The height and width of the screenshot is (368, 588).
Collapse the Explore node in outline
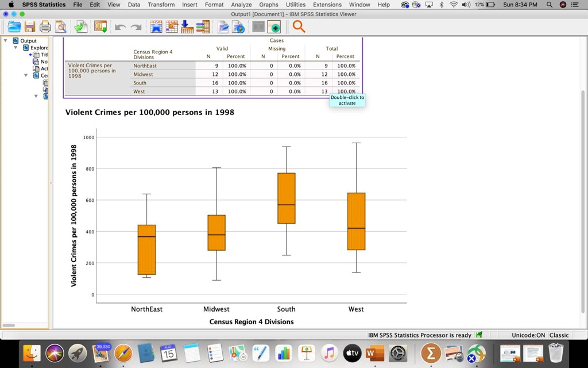(x=16, y=48)
